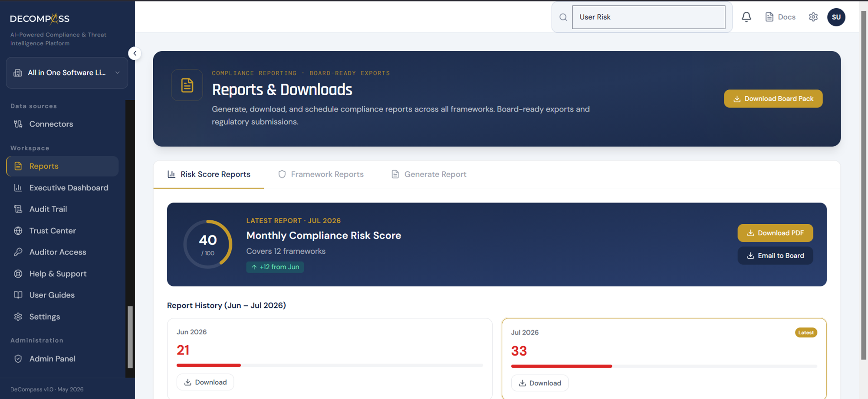The width and height of the screenshot is (868, 399).
Task: Open the header settings gear icon
Action: (x=813, y=17)
